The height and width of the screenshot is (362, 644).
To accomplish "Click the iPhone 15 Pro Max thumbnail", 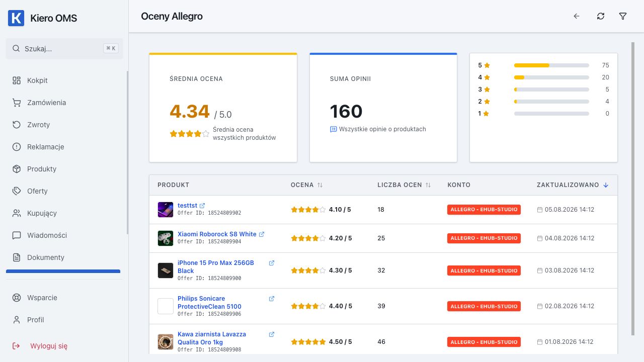I will click(166, 270).
